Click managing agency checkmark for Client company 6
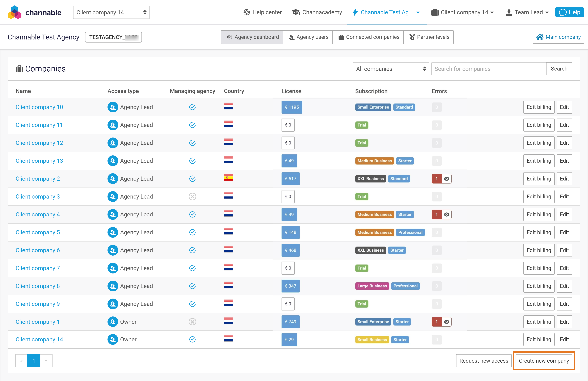 [192, 250]
